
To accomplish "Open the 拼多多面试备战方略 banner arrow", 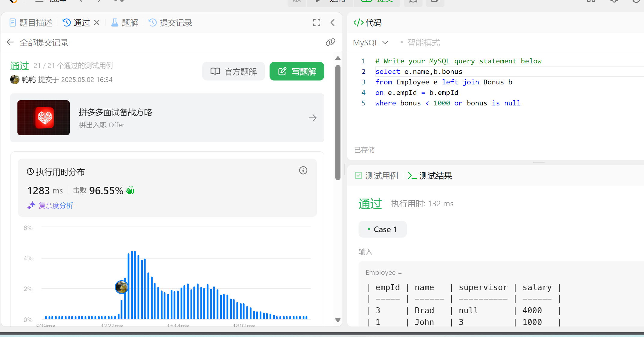I will pyautogui.click(x=313, y=118).
